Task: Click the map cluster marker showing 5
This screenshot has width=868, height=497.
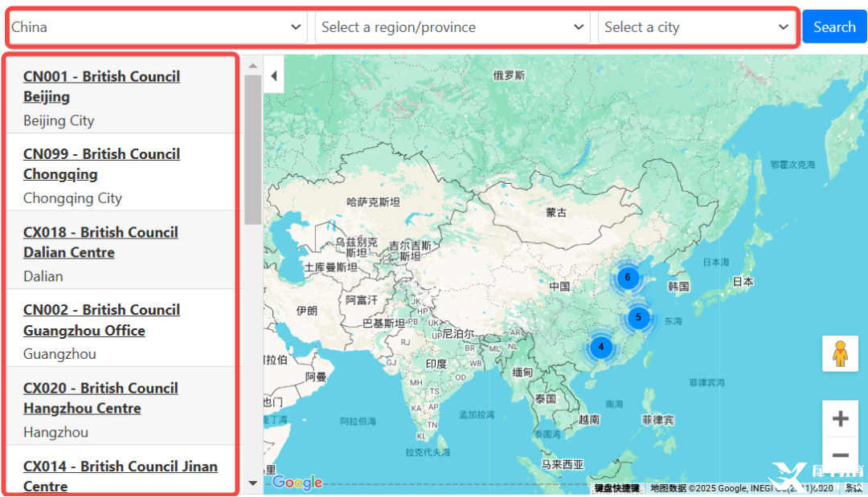Action: 638,317
